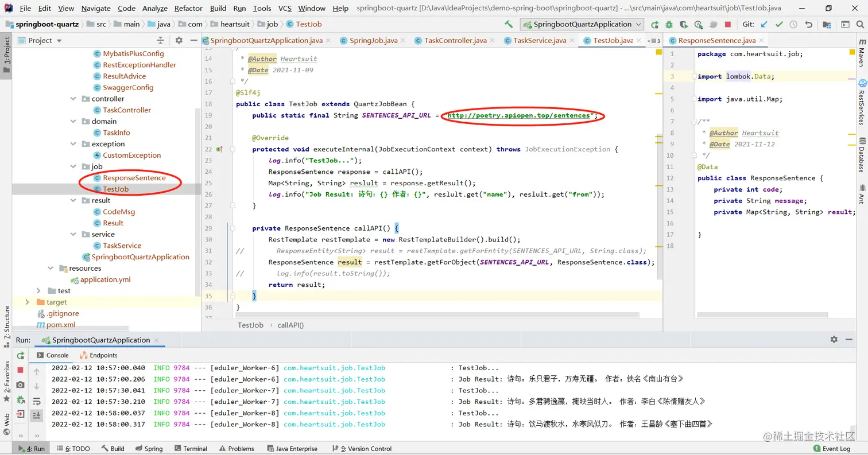The image size is (868, 455).
Task: Toggle the RestServices tool window
Action: click(x=862, y=102)
